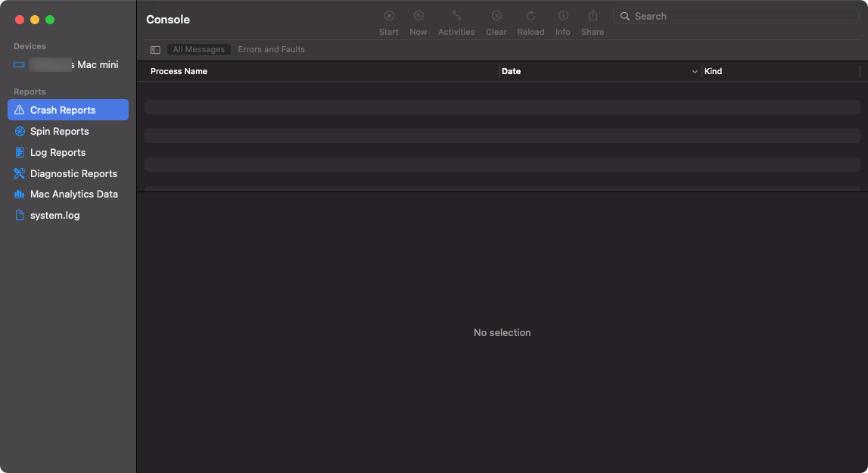The image size is (868, 473).
Task: Click the Now toolbar icon
Action: (x=418, y=16)
